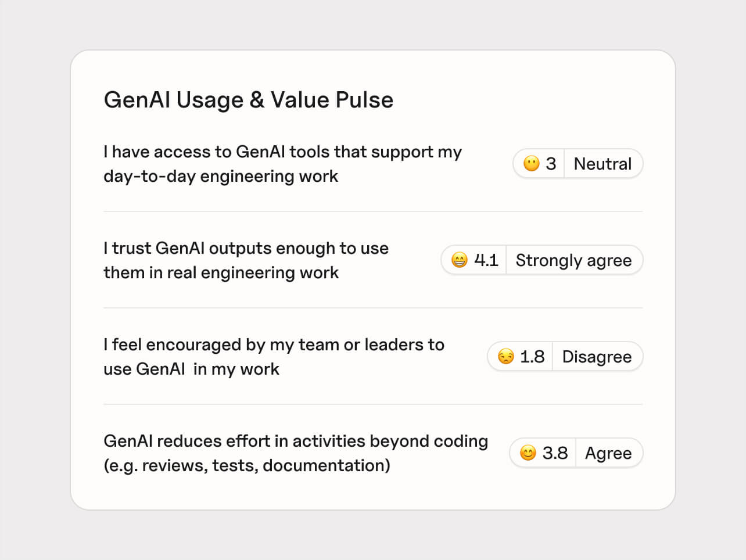Image resolution: width=746 pixels, height=560 pixels.
Task: Select the Disagree rating label
Action: click(x=597, y=357)
